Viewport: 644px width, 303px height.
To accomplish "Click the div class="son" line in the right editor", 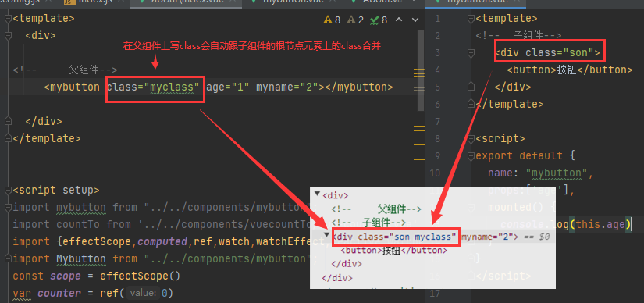I will click(x=547, y=52).
